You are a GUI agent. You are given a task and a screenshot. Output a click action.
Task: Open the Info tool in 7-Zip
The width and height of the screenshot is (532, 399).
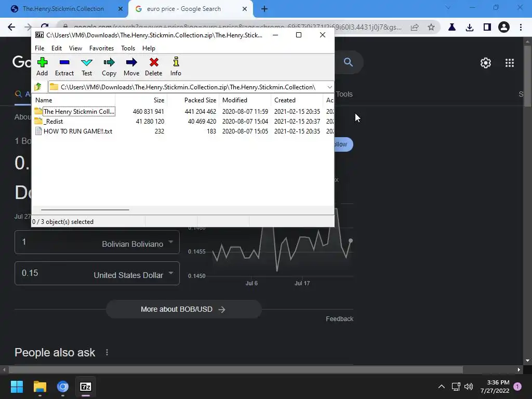(x=176, y=66)
